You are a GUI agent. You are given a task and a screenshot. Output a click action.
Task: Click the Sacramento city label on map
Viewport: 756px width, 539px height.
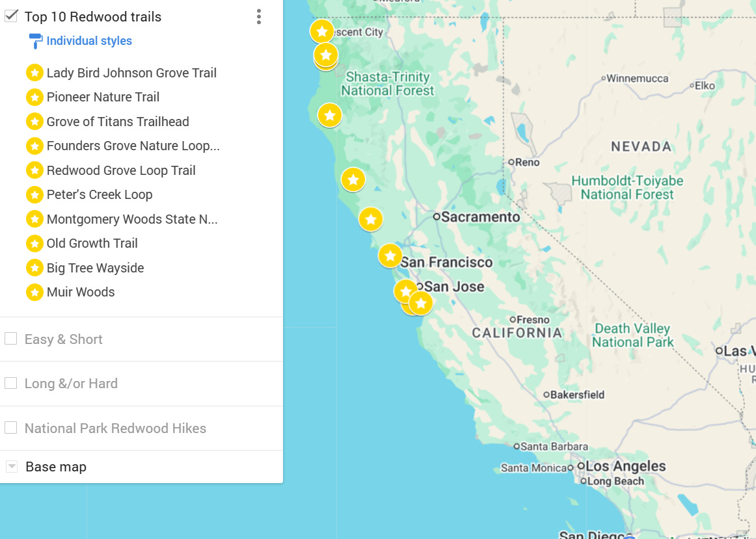pos(480,217)
